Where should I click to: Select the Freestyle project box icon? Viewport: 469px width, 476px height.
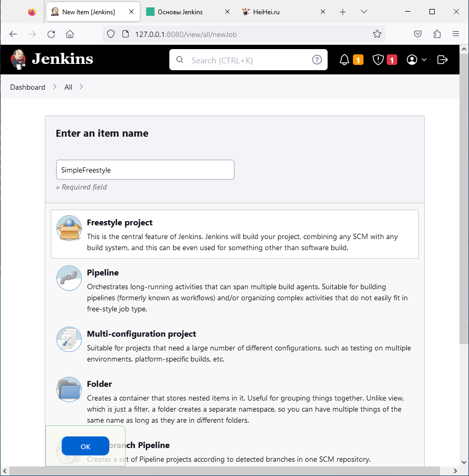(x=69, y=228)
